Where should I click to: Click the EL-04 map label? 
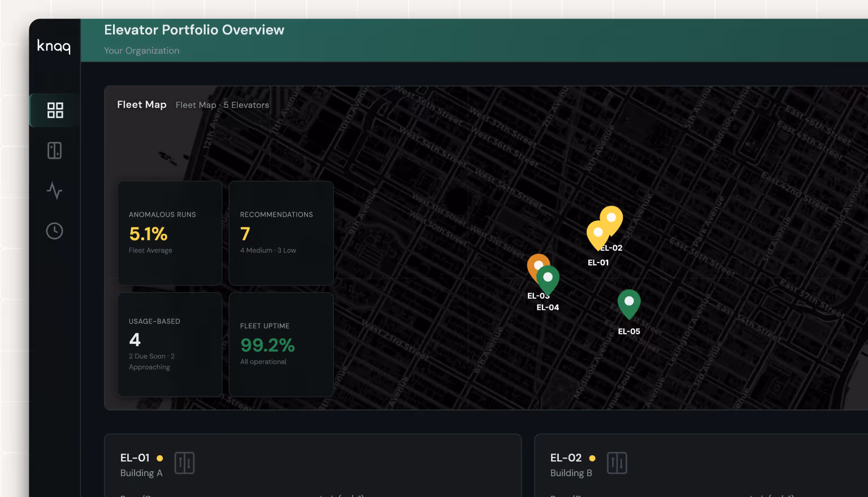click(x=548, y=307)
